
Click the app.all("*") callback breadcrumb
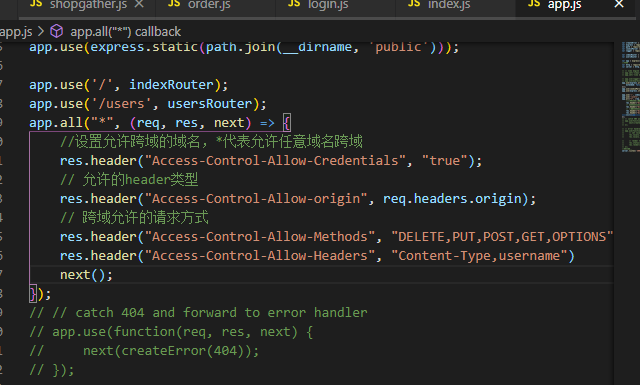(125, 31)
